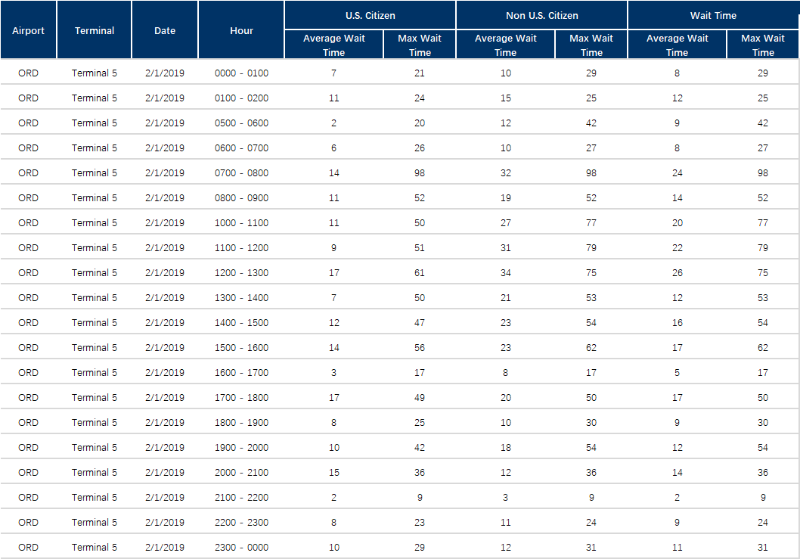Select the U.S. Citizen group header
This screenshot has height=559, width=800.
[x=370, y=15]
